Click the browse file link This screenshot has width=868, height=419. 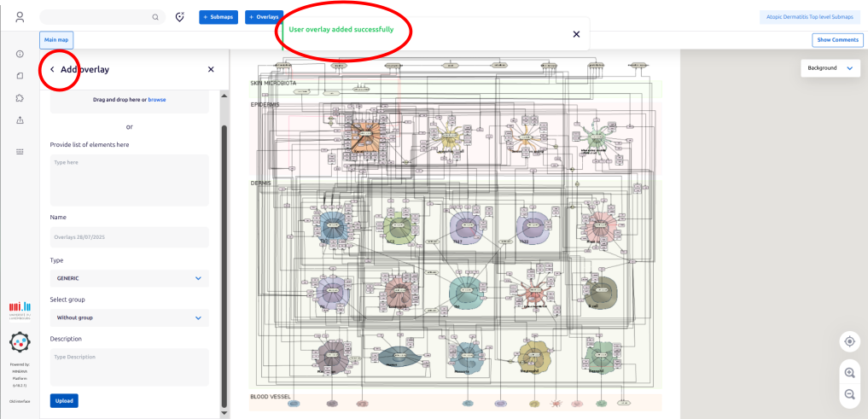pyautogui.click(x=157, y=100)
